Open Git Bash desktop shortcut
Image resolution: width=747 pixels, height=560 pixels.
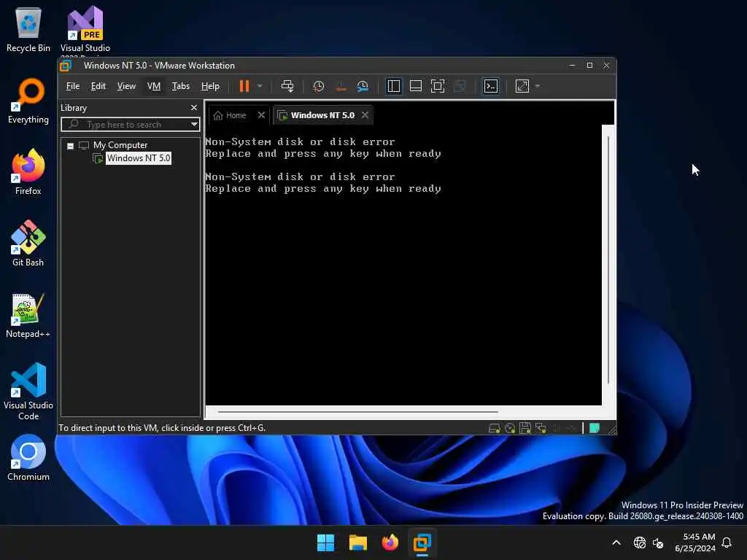pyautogui.click(x=28, y=244)
